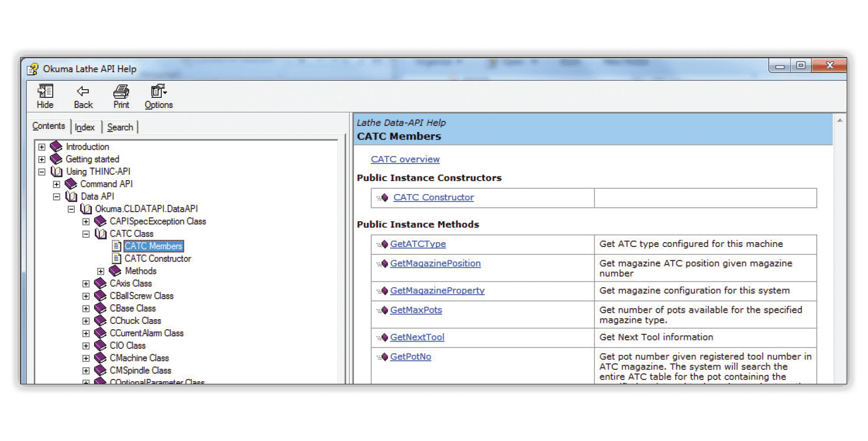868x441 pixels.
Task: Select CCurrentAlarm Class tree label
Action: pyautogui.click(x=146, y=333)
